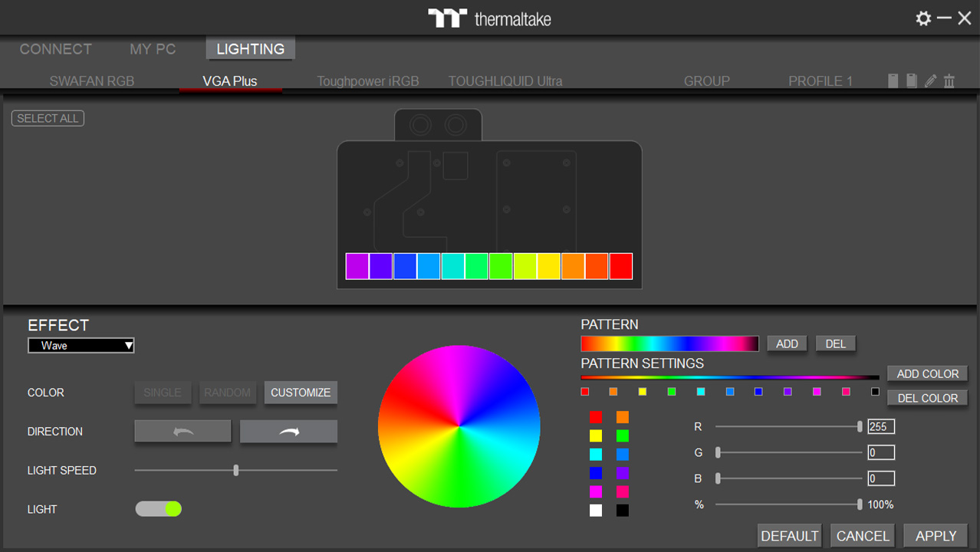Click DEL next to the pattern bar
This screenshot has width=980, height=552.
(x=836, y=344)
